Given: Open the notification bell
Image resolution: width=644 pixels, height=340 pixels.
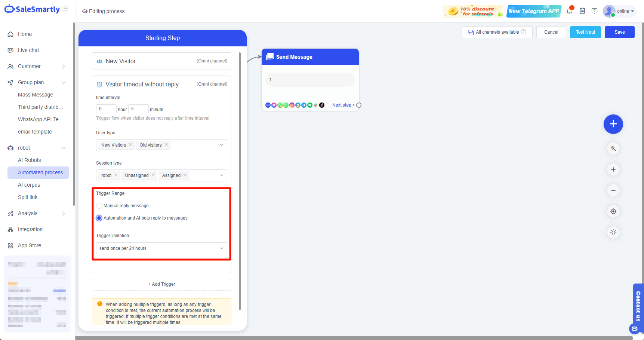Looking at the screenshot, I should coord(569,11).
